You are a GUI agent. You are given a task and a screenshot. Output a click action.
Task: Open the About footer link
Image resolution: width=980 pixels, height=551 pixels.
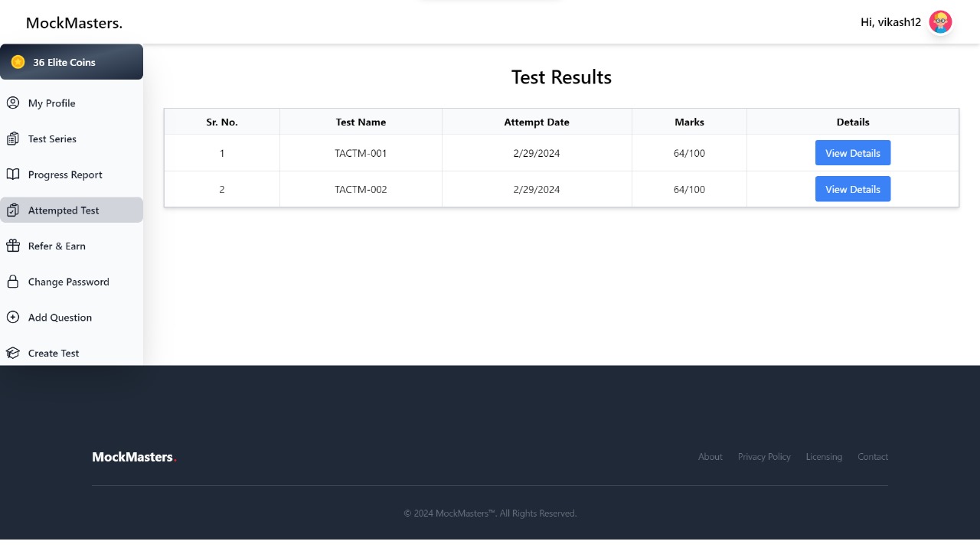tap(710, 457)
